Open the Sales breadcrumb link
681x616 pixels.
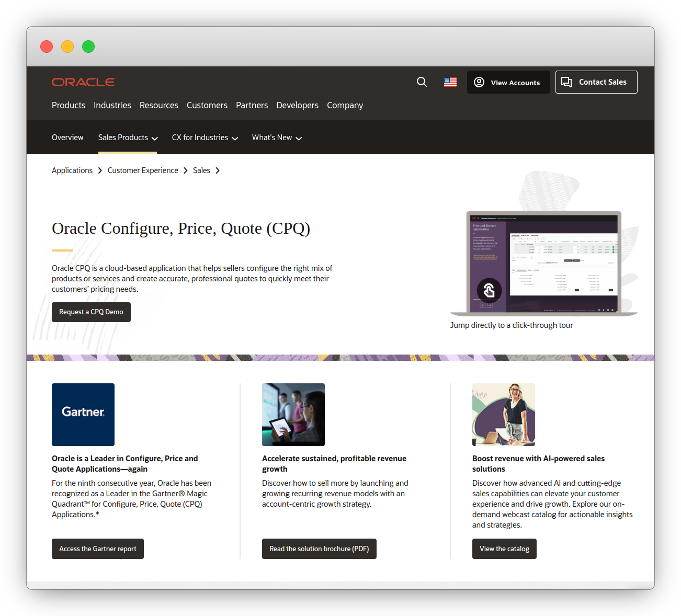coord(201,170)
